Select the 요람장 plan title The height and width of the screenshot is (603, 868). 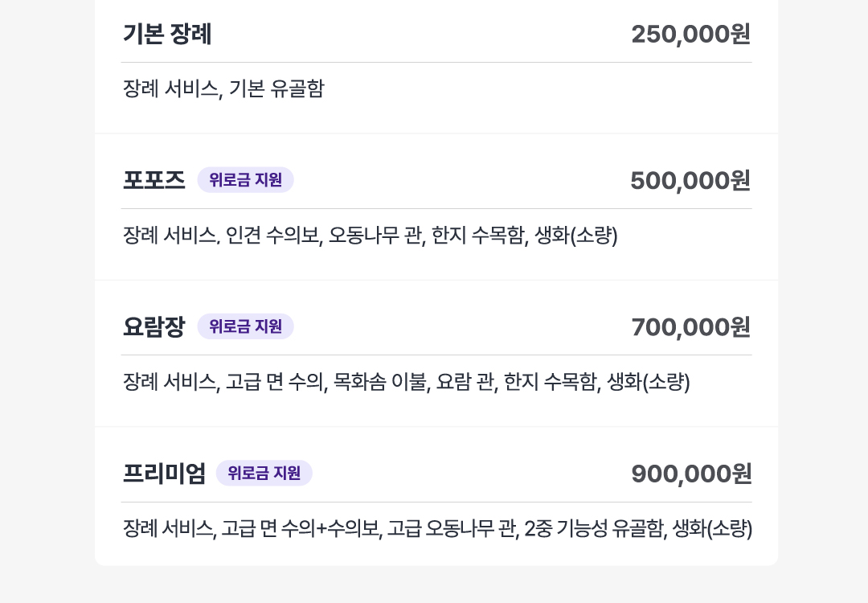[154, 326]
